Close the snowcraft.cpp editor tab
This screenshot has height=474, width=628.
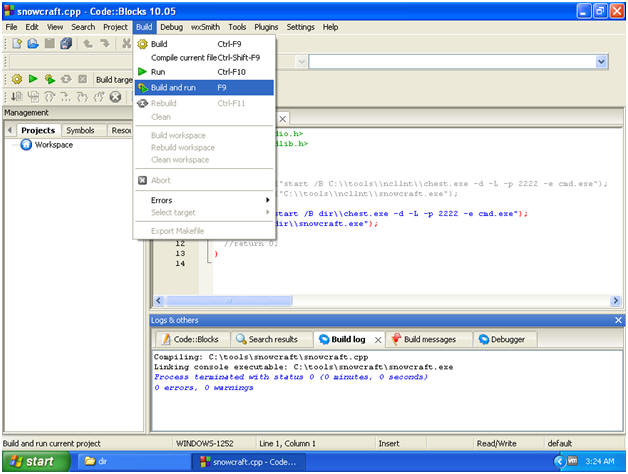(x=283, y=119)
